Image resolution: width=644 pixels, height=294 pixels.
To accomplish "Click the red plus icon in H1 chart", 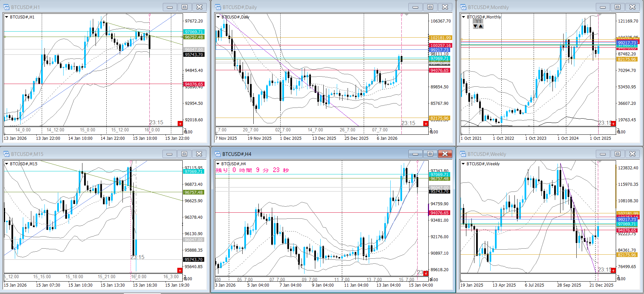I will click(180, 124).
